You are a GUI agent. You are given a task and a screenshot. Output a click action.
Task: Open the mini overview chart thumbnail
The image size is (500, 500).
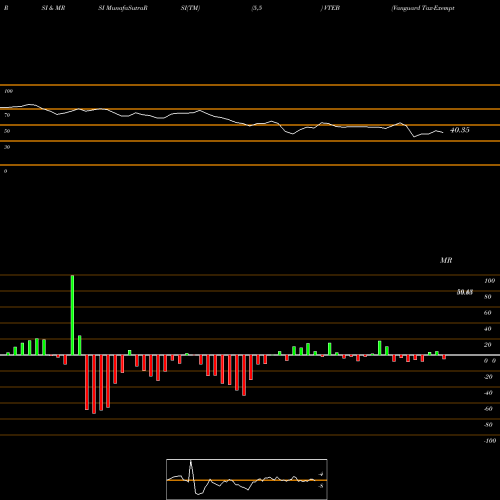[247, 479]
